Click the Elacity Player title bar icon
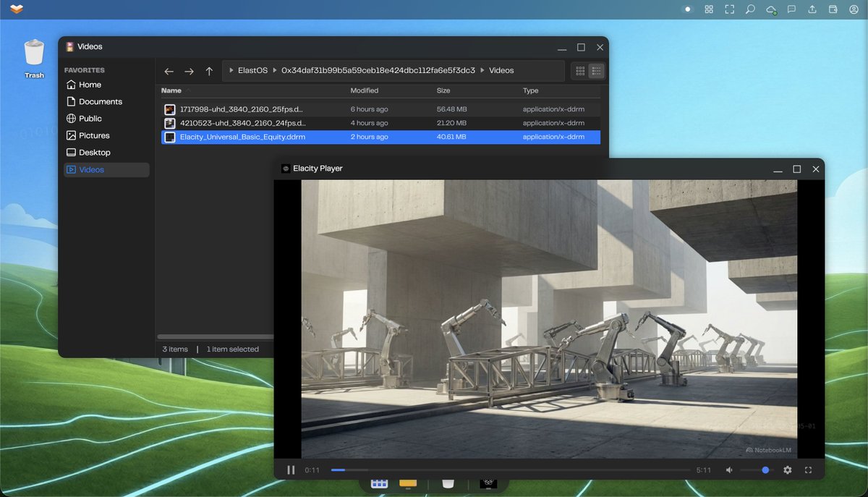 (286, 169)
